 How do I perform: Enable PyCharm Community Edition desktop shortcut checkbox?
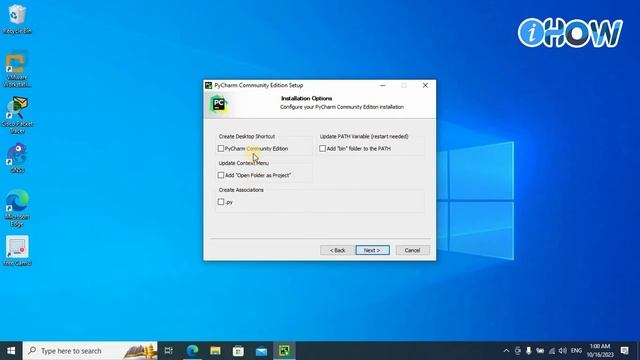[221, 149]
